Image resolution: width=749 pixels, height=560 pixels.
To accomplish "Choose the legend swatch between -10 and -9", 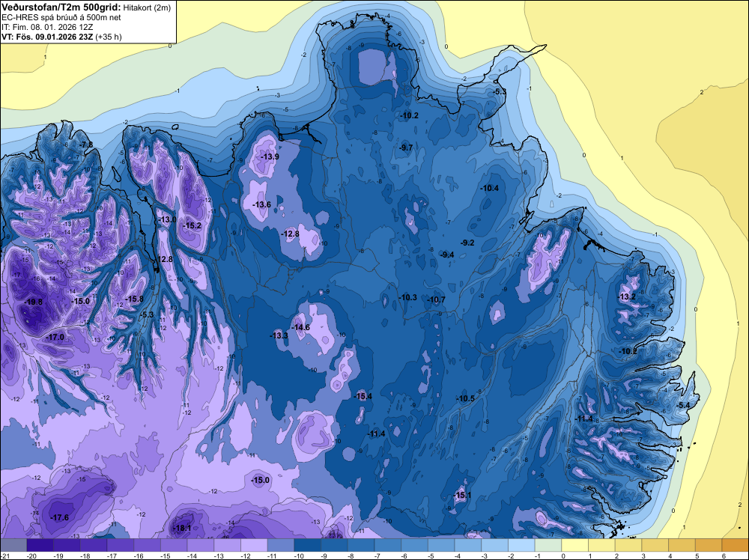I will pos(308,545).
